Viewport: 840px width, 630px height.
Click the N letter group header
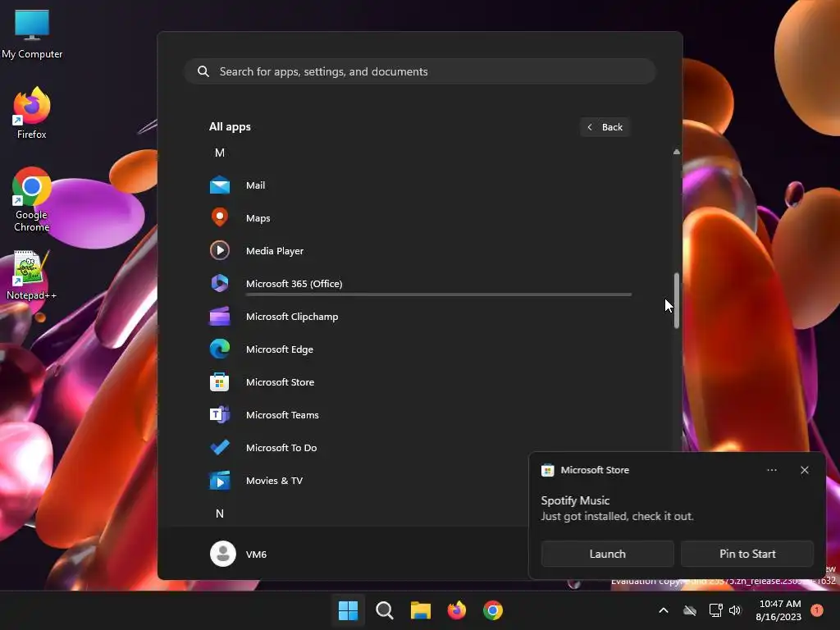coord(220,514)
